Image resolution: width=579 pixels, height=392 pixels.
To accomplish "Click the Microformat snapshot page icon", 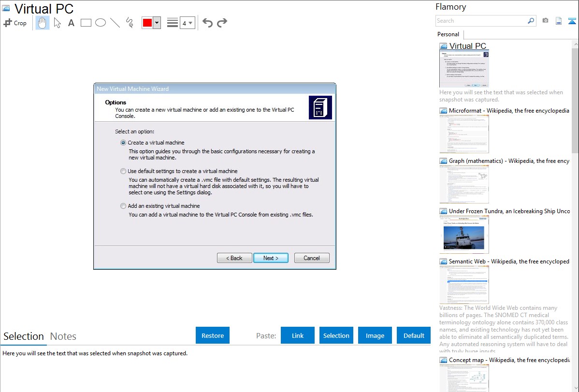I will 443,111.
